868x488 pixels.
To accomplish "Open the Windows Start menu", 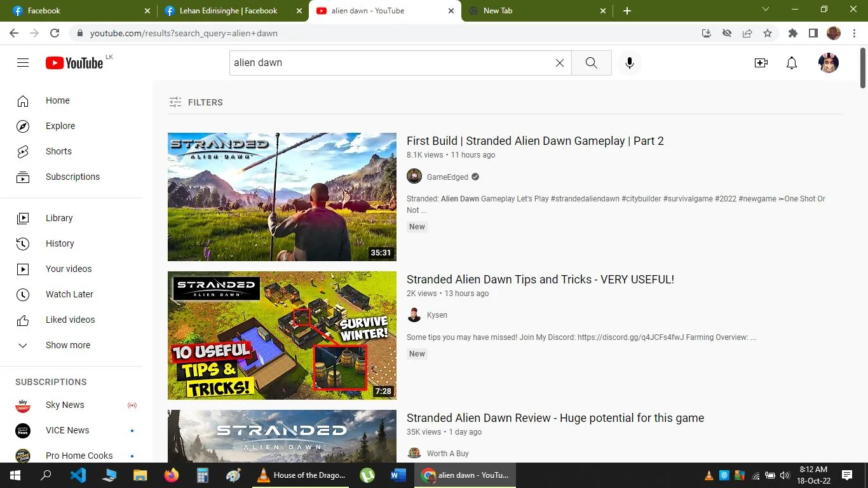I will click(x=15, y=475).
